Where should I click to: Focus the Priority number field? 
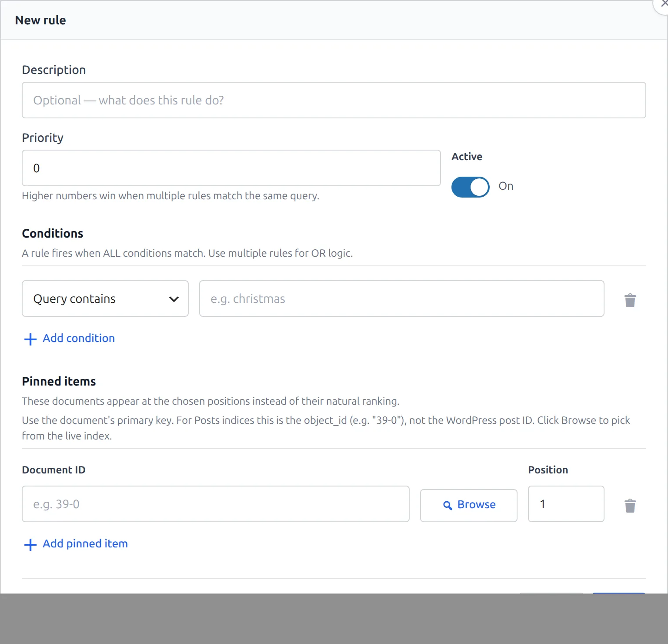(231, 168)
